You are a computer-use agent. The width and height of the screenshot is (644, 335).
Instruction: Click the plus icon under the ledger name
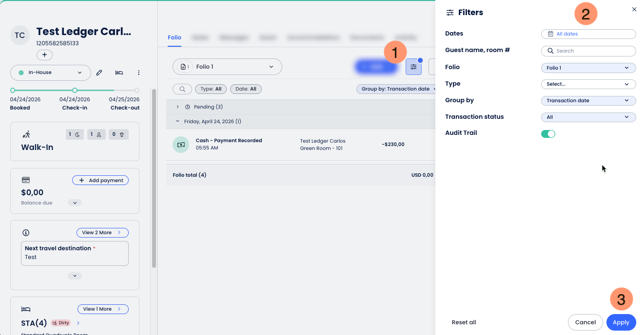[x=44, y=55]
